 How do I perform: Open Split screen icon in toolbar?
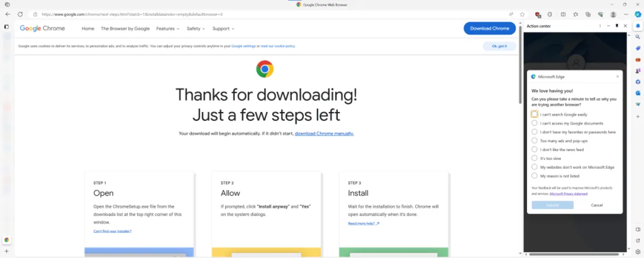click(x=563, y=14)
